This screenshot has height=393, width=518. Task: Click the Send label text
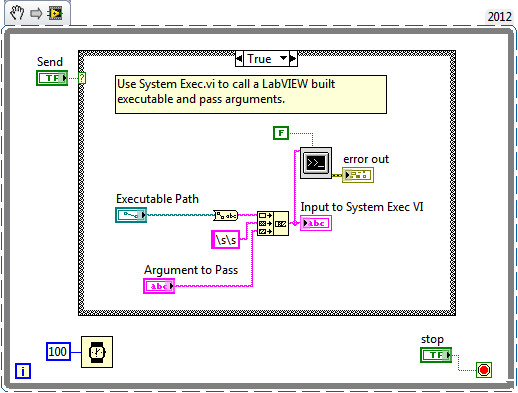point(50,62)
